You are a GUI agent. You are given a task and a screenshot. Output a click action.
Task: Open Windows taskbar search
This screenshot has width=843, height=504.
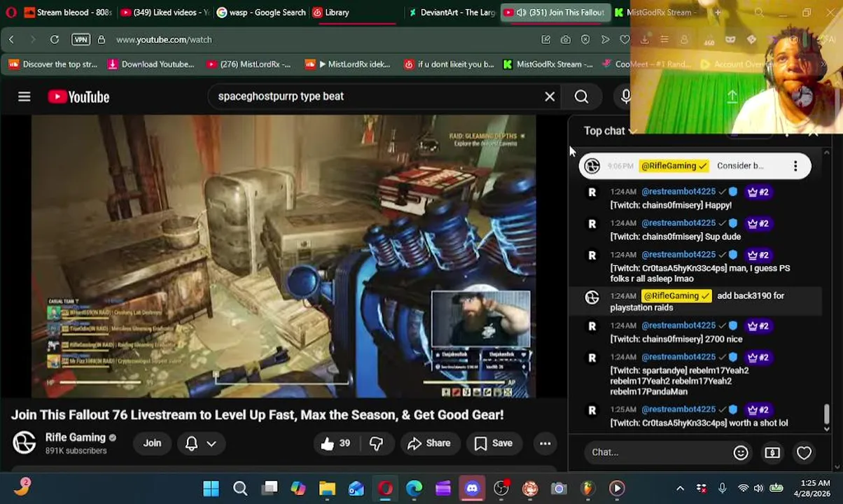click(240, 488)
